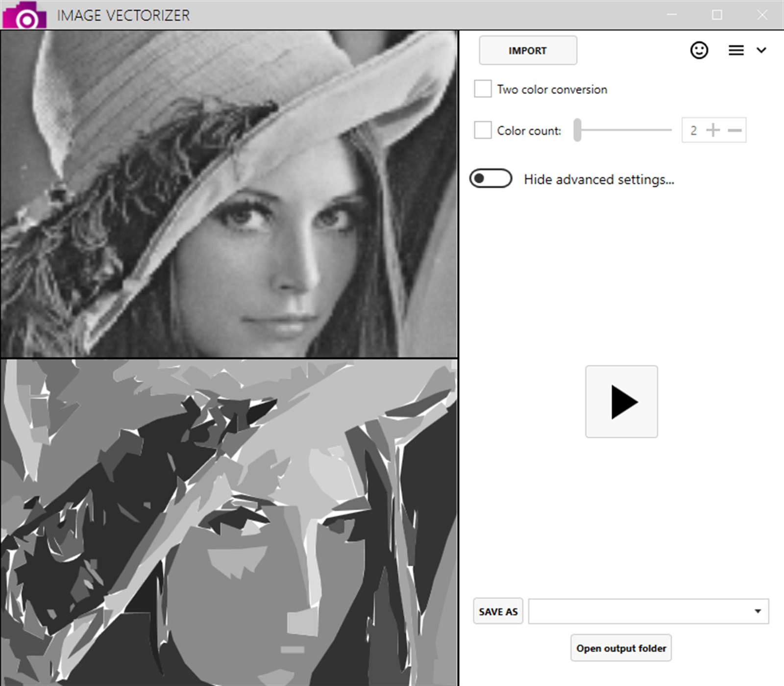This screenshot has height=686, width=784.
Task: Close the Image Vectorizer window
Action: 762,15
